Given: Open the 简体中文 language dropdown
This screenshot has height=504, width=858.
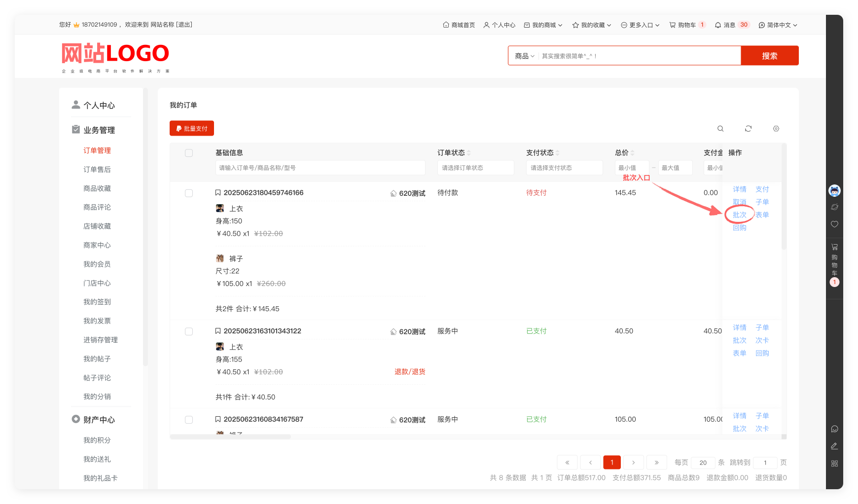Looking at the screenshot, I should point(778,25).
